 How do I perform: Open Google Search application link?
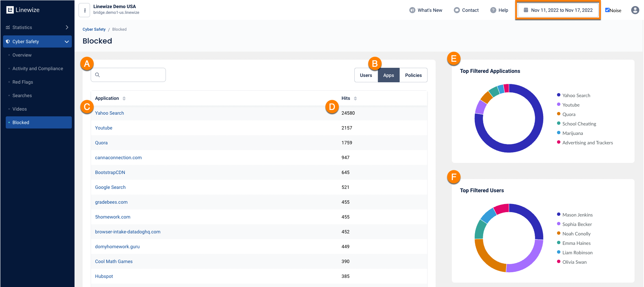110,187
